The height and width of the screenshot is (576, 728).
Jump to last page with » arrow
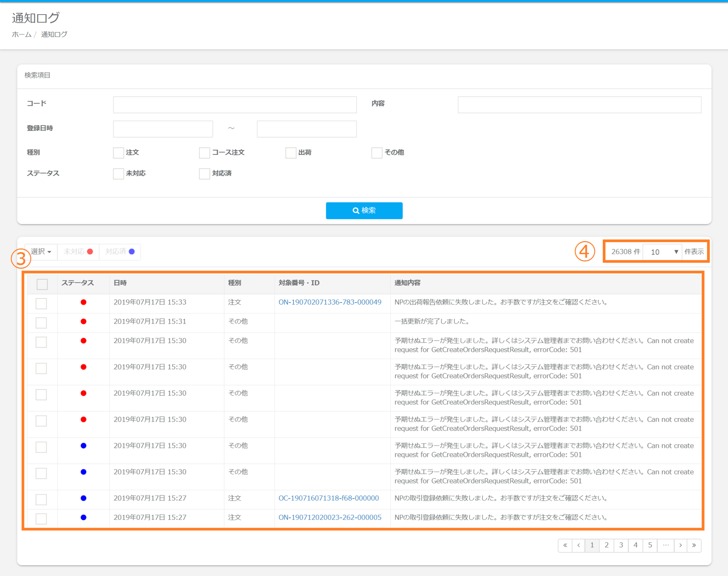pos(694,545)
